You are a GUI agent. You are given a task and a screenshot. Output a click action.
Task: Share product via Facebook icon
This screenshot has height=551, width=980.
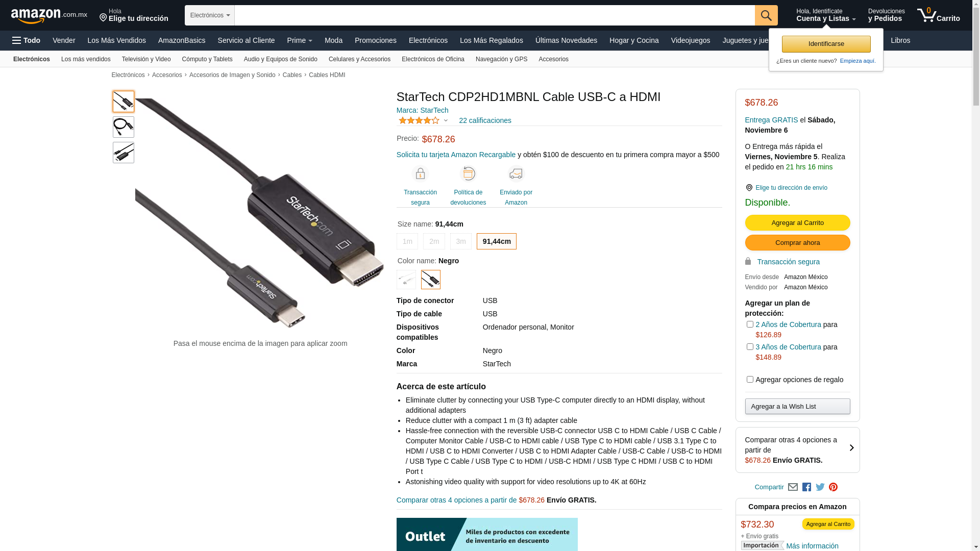pos(806,487)
